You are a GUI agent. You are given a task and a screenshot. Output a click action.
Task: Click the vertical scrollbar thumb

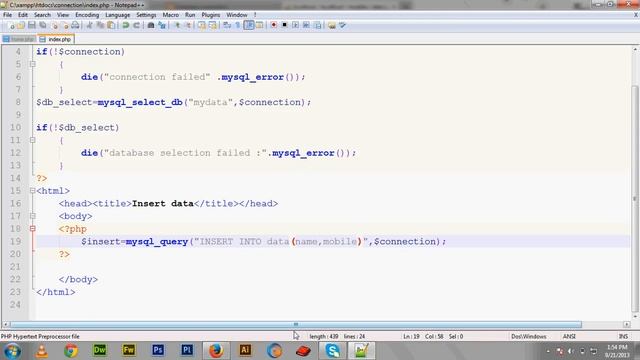pos(635,198)
